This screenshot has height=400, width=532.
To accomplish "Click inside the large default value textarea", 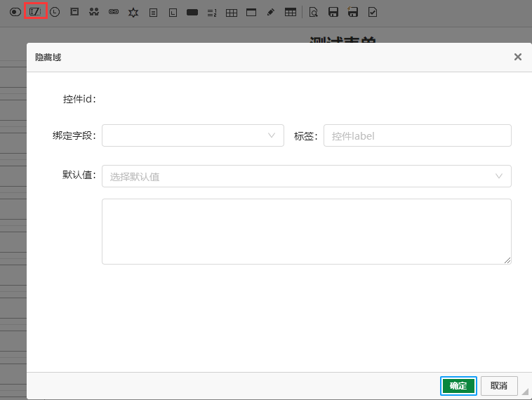I will click(307, 232).
